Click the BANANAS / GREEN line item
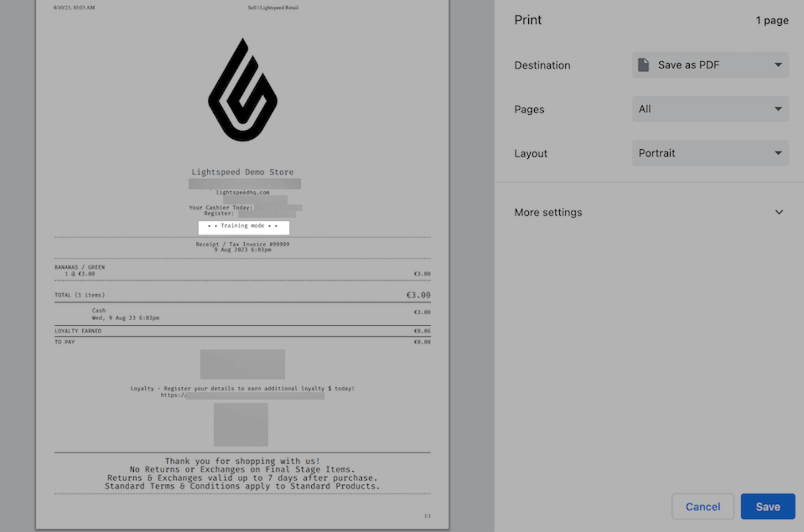804x532 pixels. point(80,267)
